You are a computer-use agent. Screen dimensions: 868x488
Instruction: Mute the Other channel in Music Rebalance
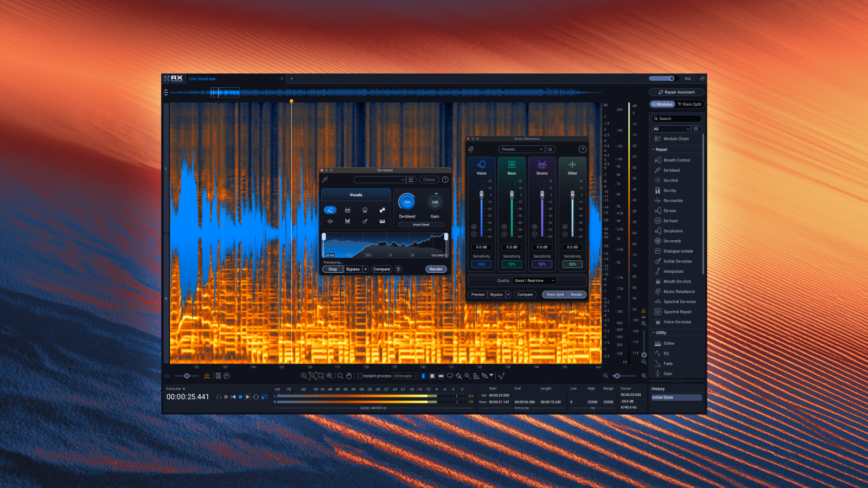(x=565, y=227)
